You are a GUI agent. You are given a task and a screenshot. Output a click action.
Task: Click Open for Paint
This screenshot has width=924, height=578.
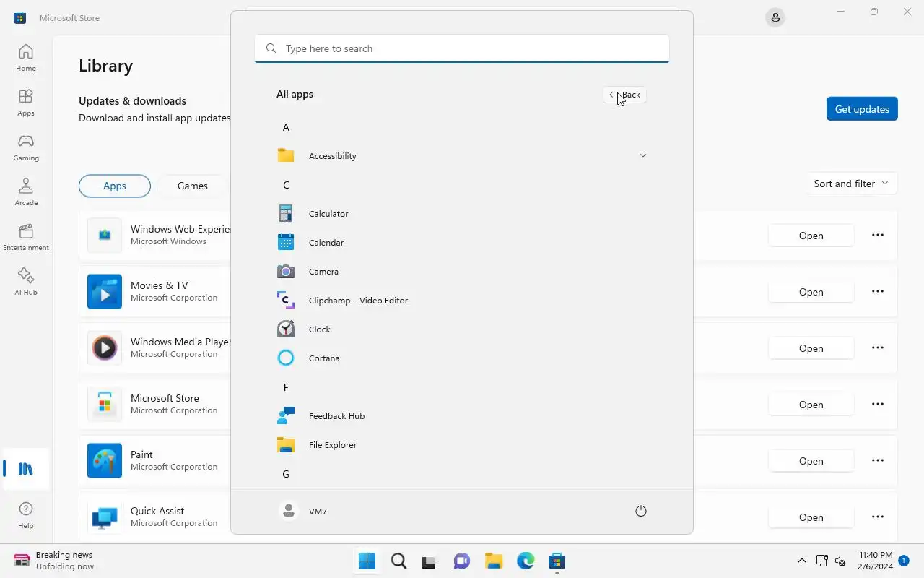tap(811, 461)
